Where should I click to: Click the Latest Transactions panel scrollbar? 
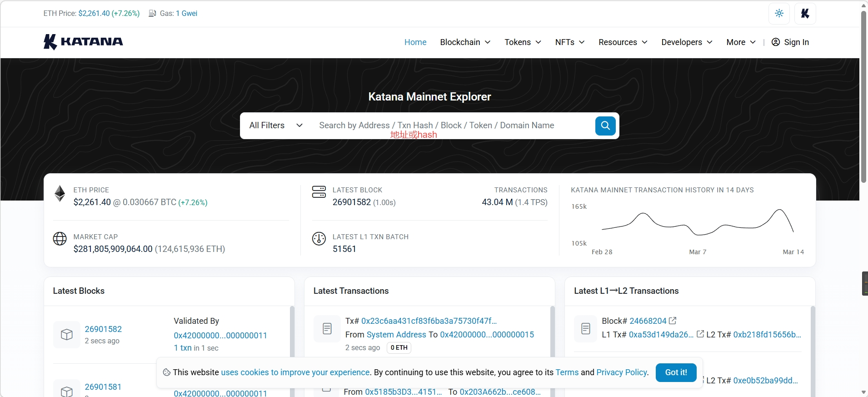pyautogui.click(x=553, y=352)
